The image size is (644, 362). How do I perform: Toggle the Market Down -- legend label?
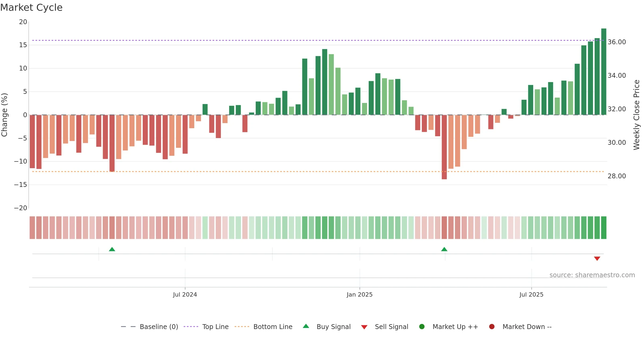(x=527, y=327)
